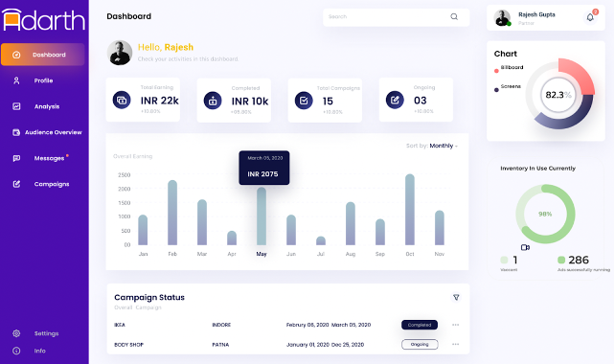Viewport: 615px width, 364px height.
Task: Click the Rajesh Gupta name in header
Action: point(536,14)
